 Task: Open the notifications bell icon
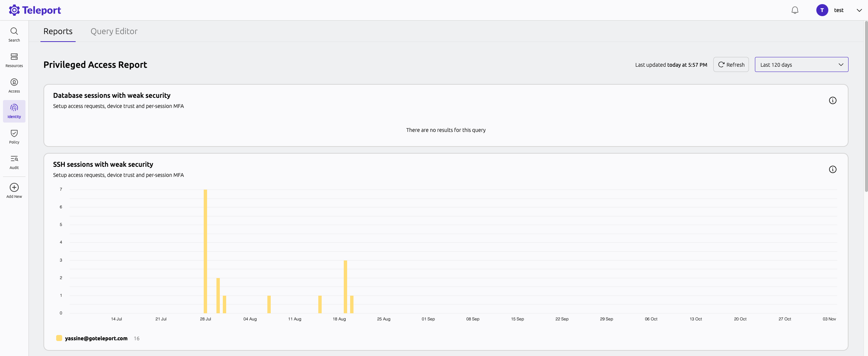(795, 10)
